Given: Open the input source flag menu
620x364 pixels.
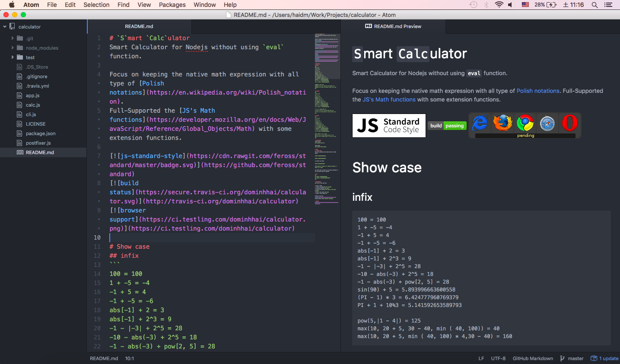Looking at the screenshot, I should click(x=525, y=5).
